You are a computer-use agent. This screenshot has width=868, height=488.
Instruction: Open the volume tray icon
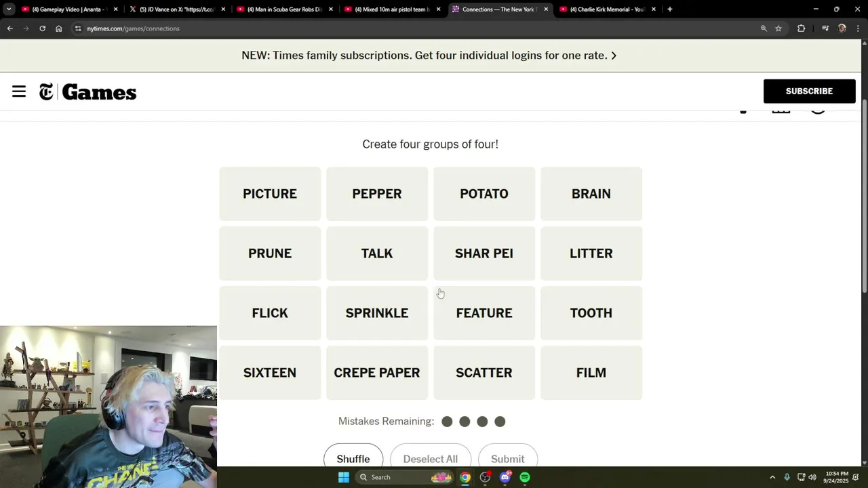[x=812, y=477]
